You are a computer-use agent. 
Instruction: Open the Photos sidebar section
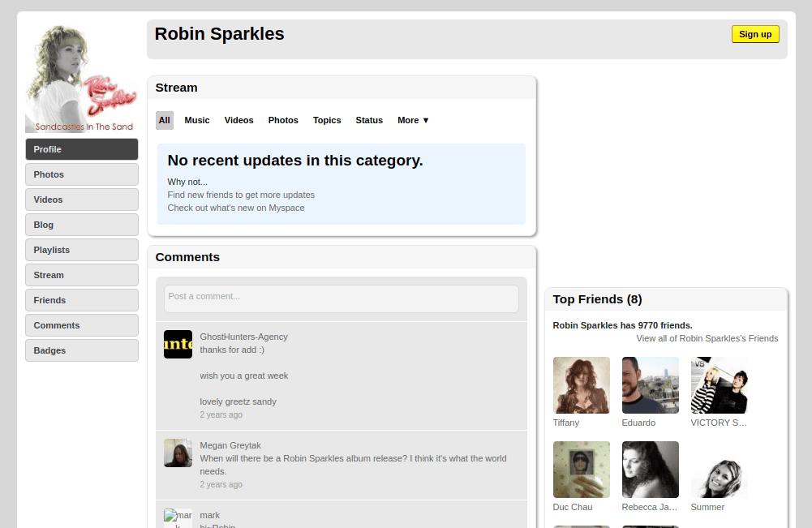[82, 174]
